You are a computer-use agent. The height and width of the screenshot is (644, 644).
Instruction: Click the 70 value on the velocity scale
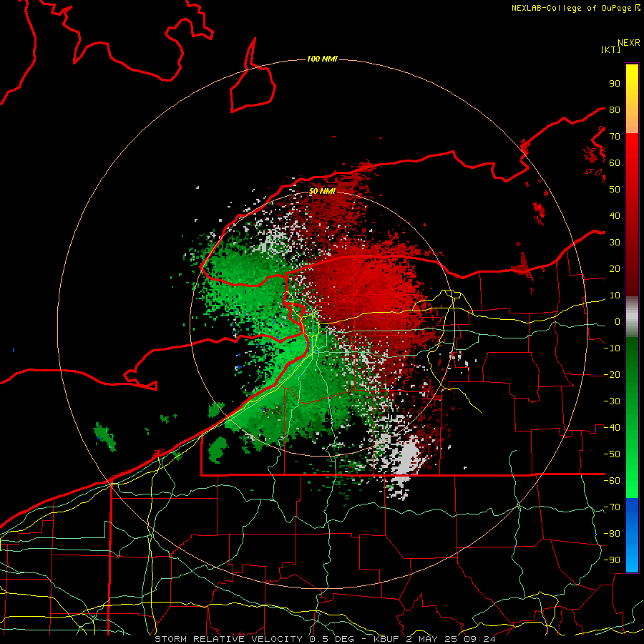615,137
